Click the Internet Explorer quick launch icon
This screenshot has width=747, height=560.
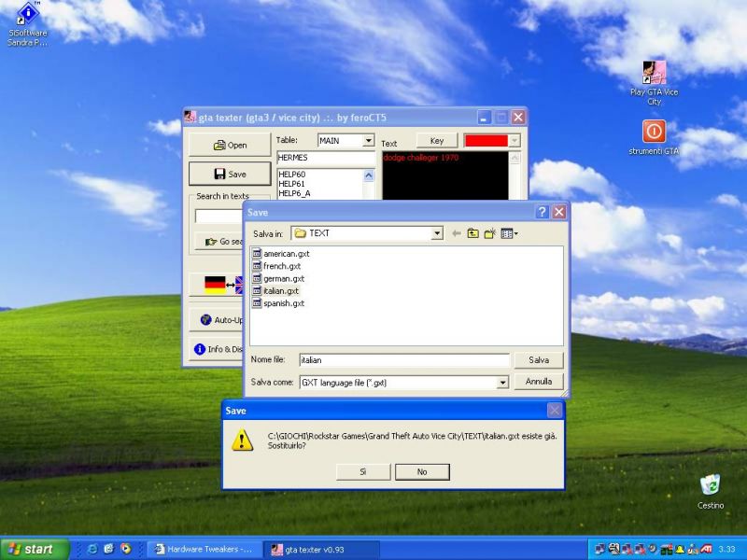tap(92, 549)
